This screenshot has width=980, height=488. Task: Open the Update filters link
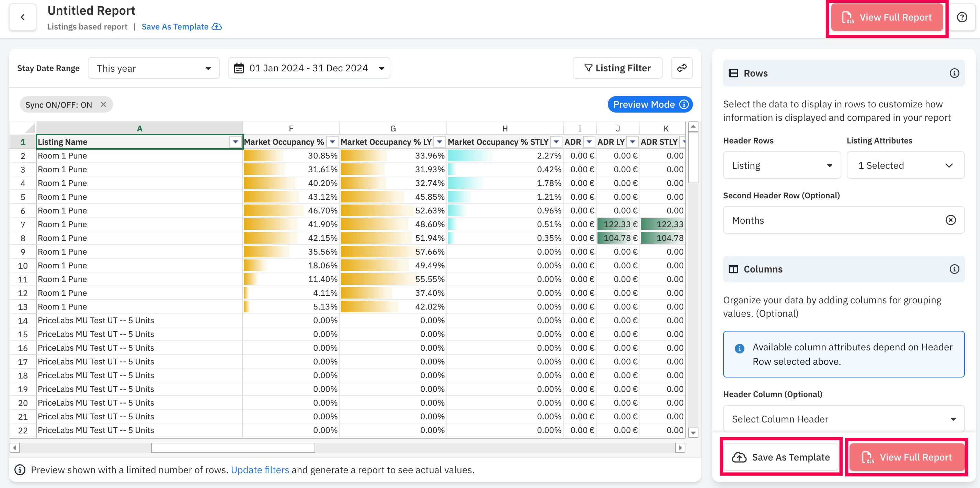coord(260,470)
